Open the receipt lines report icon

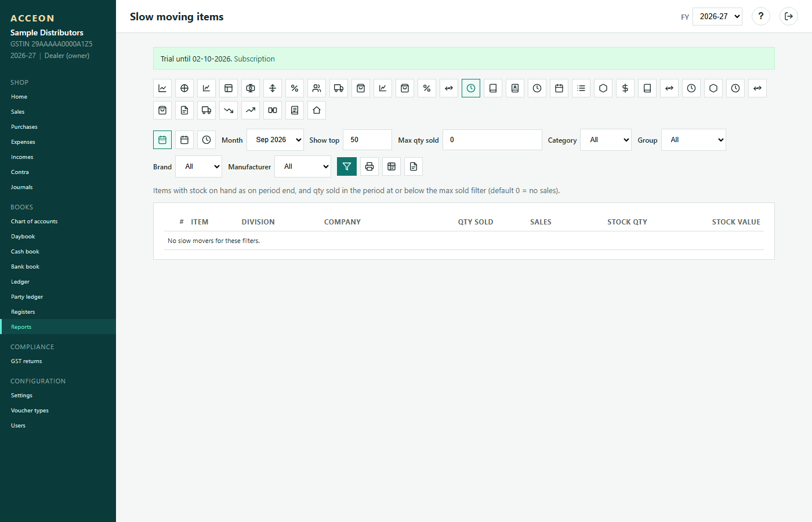pyautogui.click(x=295, y=110)
